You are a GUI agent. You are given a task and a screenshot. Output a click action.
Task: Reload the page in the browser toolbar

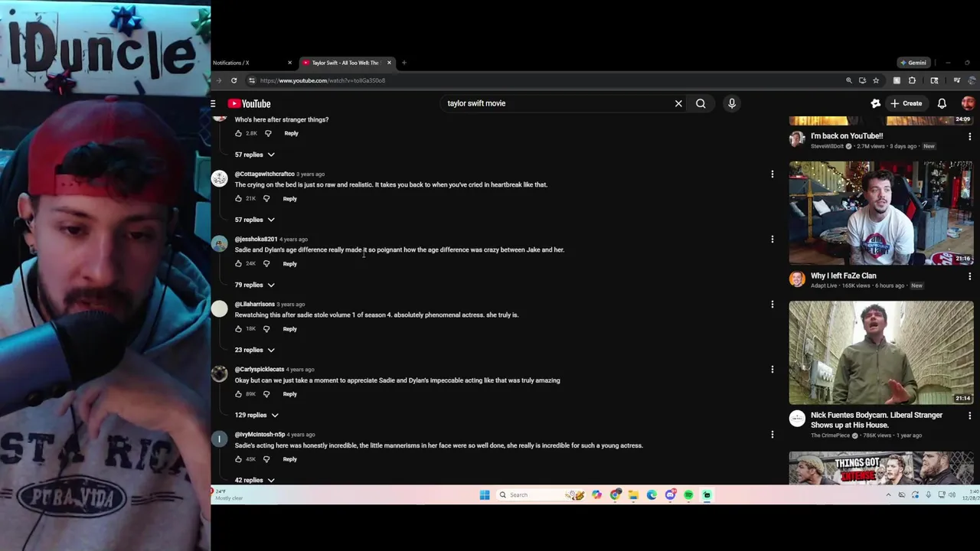(x=234, y=80)
